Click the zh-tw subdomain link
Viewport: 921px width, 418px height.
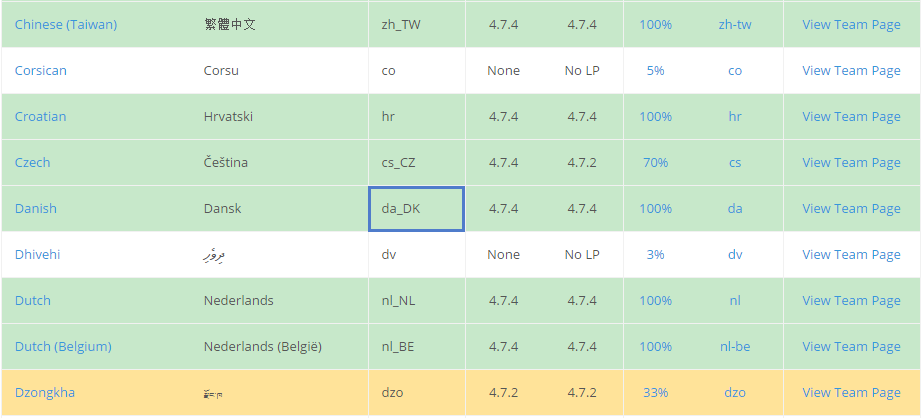pyautogui.click(x=735, y=25)
